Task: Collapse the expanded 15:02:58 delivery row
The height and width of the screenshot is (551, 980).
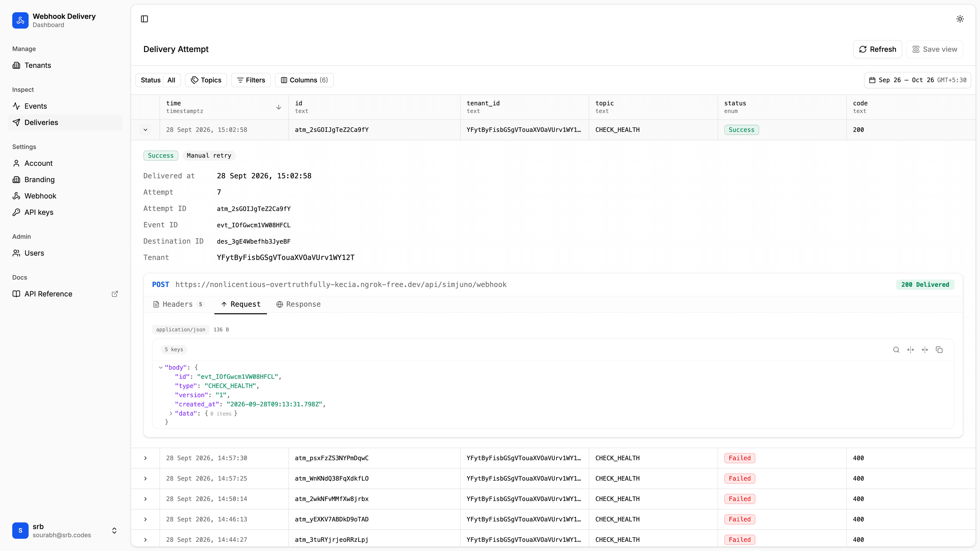Action: (145, 130)
